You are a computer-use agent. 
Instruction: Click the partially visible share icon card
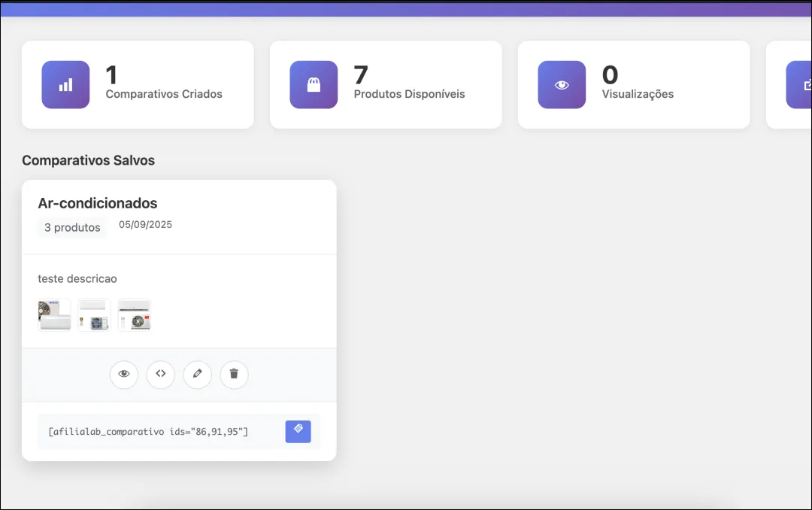pos(800,85)
